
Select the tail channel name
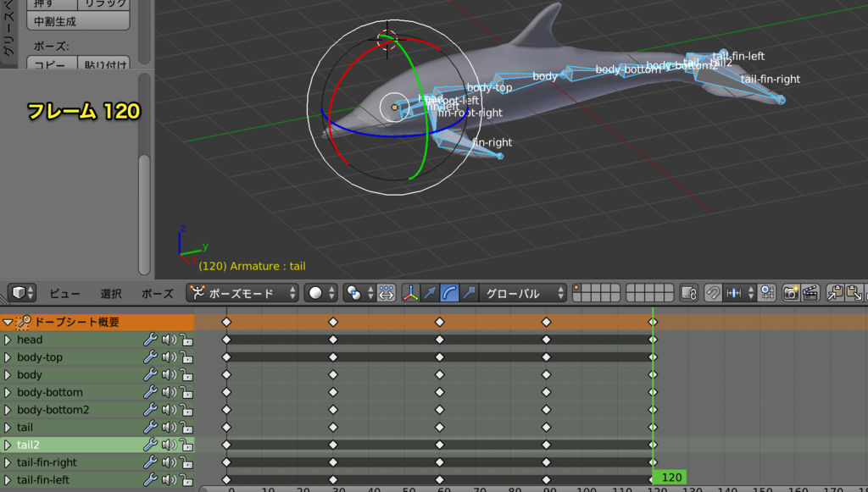pyautogui.click(x=25, y=428)
